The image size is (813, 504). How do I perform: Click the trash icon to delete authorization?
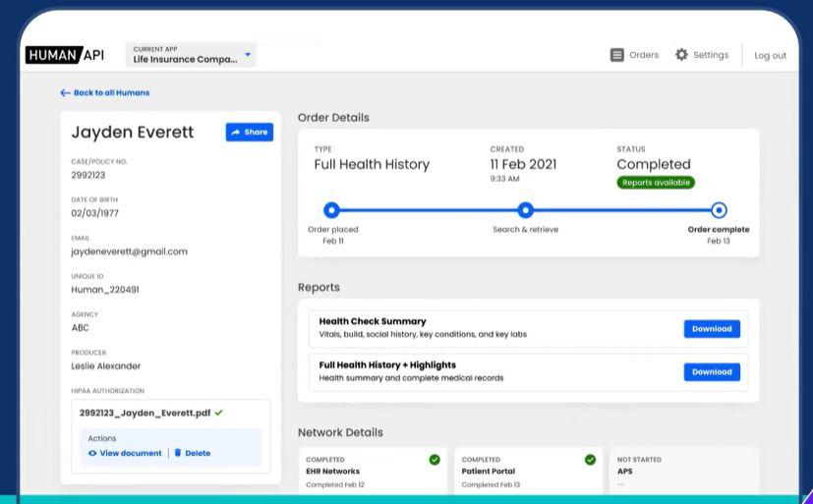pos(178,453)
